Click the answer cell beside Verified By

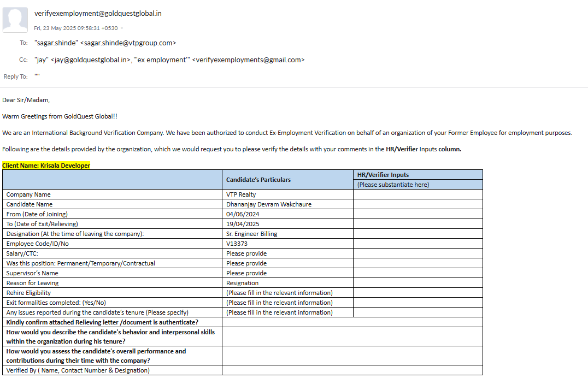(x=352, y=370)
